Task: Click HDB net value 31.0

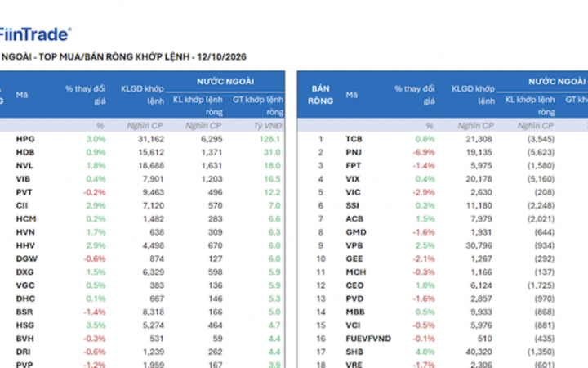Action: (272, 152)
